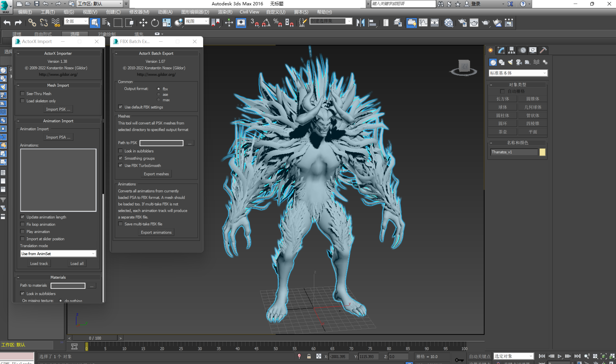Viewport: 616px width, 364px height.
Task: Click the time slider showing 0 / 100
Action: 95,338
